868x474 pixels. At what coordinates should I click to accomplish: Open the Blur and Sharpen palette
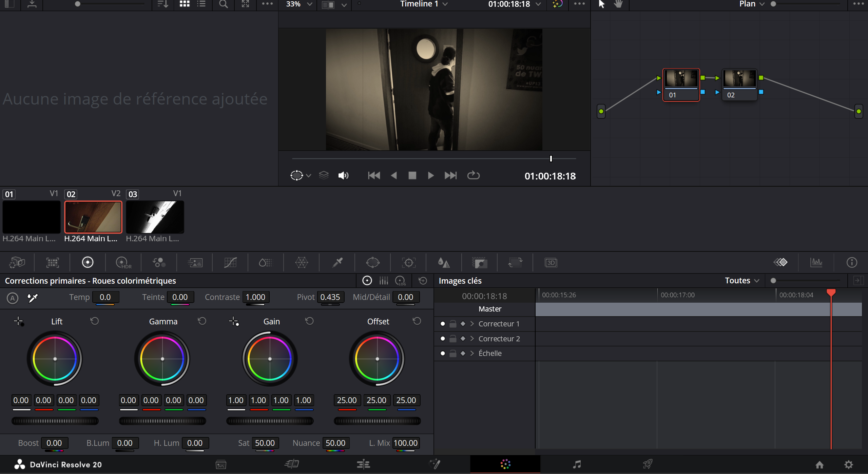point(444,262)
